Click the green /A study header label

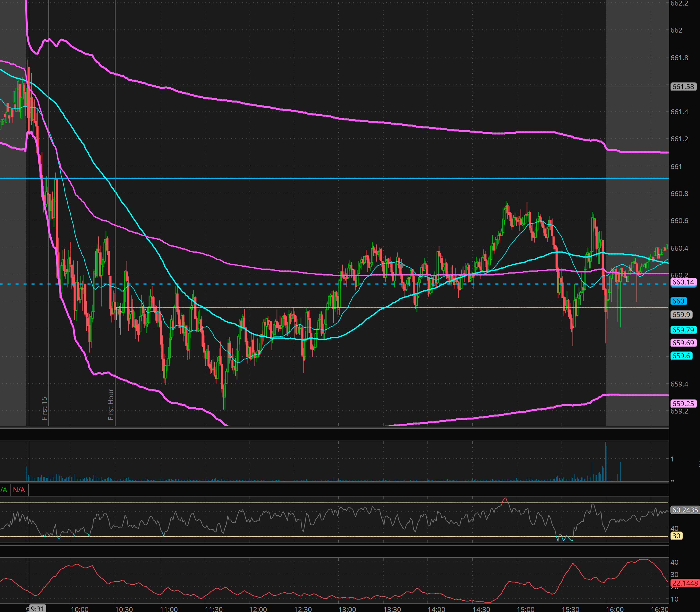(3, 490)
